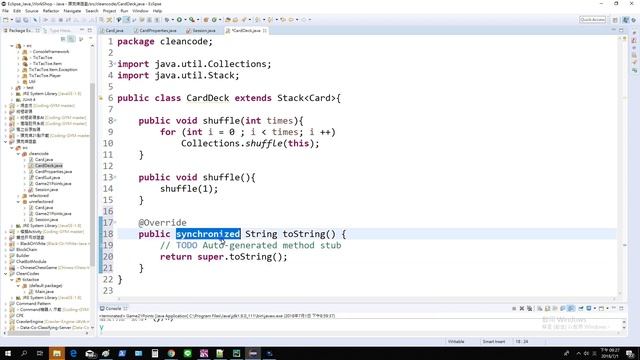The width and height of the screenshot is (640, 360).
Task: Open the Project menu
Action: (x=109, y=11)
